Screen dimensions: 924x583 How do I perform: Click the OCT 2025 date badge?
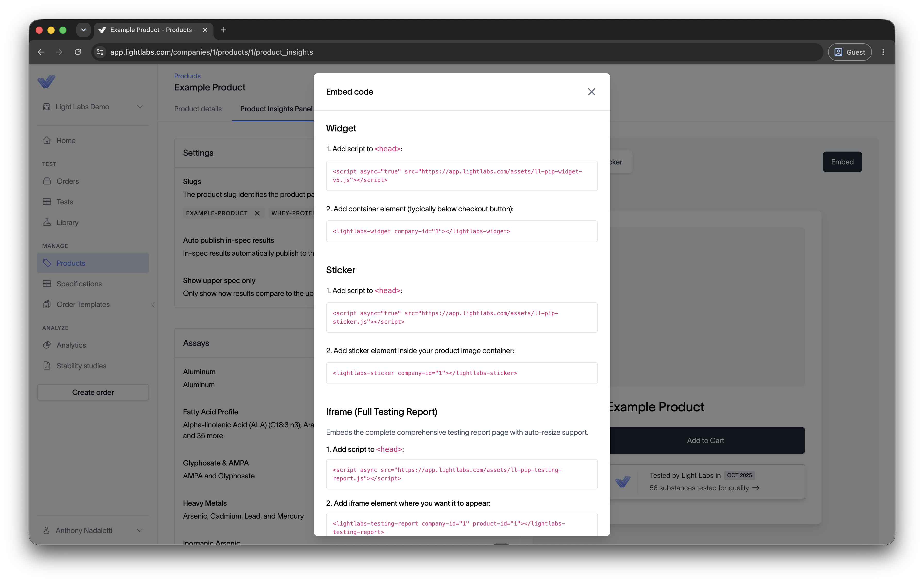click(739, 475)
